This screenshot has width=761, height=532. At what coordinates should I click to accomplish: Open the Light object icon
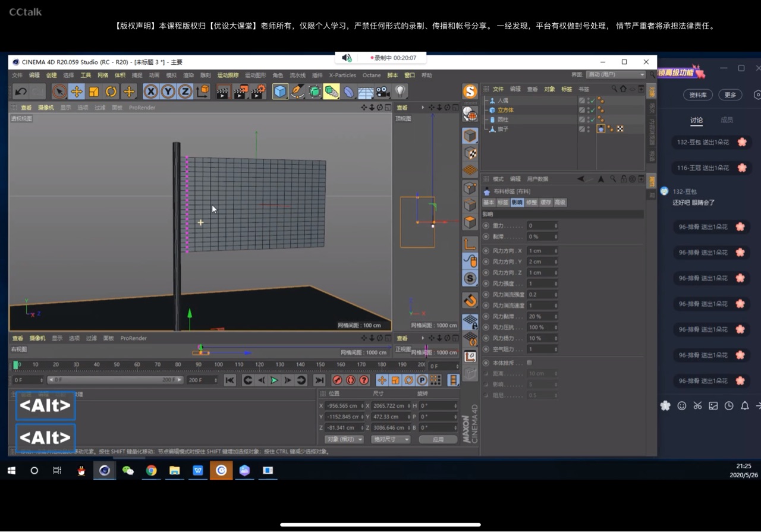click(401, 92)
